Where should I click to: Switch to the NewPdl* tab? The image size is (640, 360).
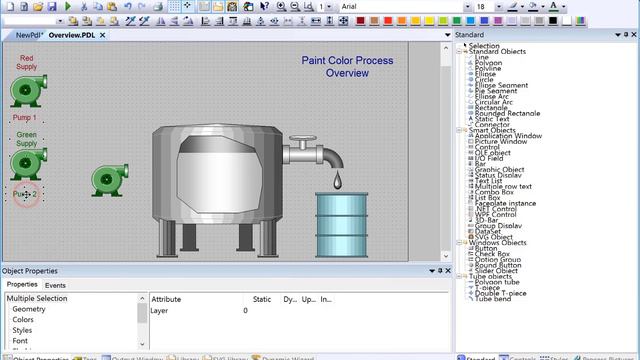[29, 35]
